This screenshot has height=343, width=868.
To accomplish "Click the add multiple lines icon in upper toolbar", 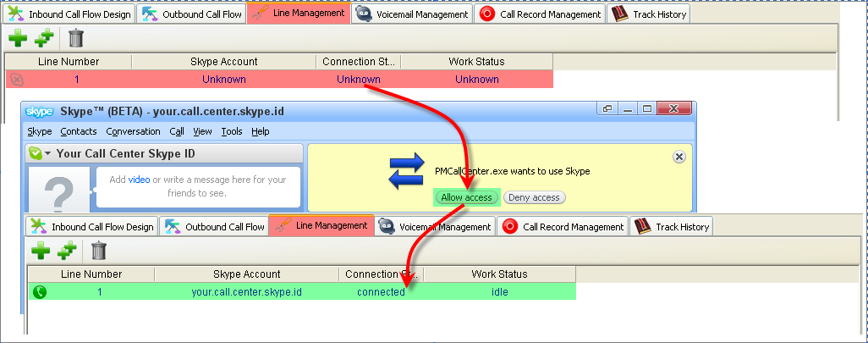I will point(44,38).
